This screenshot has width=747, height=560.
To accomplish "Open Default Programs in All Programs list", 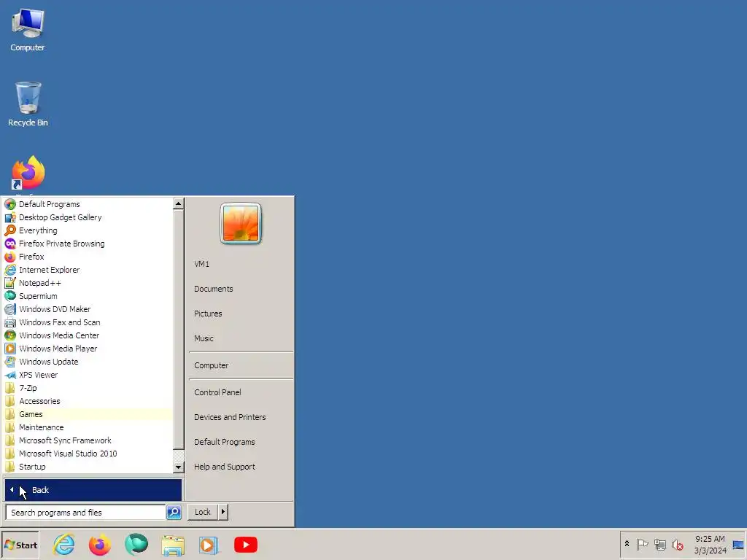I will point(88,204).
